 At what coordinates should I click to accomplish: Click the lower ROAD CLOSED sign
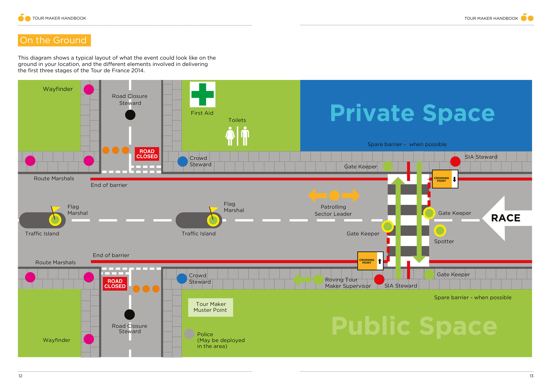pos(115,283)
